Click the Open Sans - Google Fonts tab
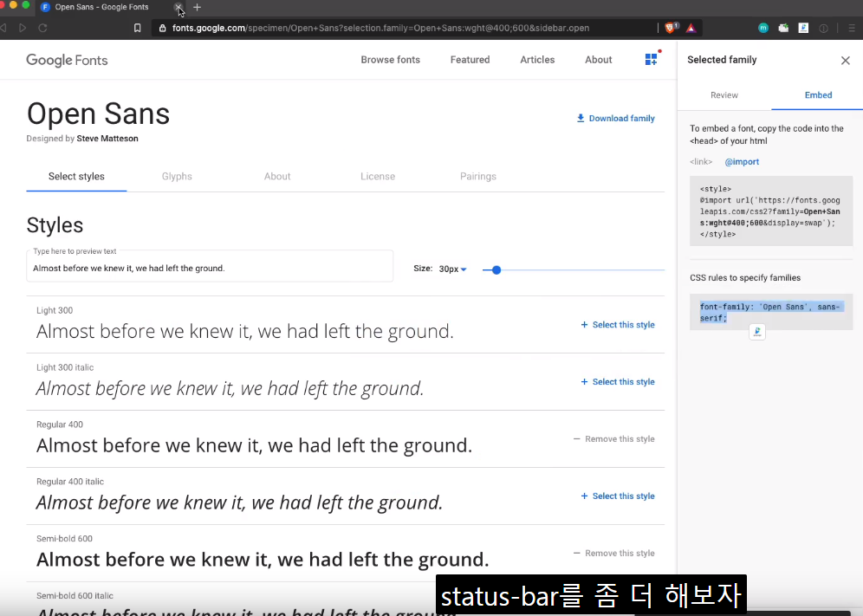Image resolution: width=863 pixels, height=616 pixels. (x=102, y=7)
